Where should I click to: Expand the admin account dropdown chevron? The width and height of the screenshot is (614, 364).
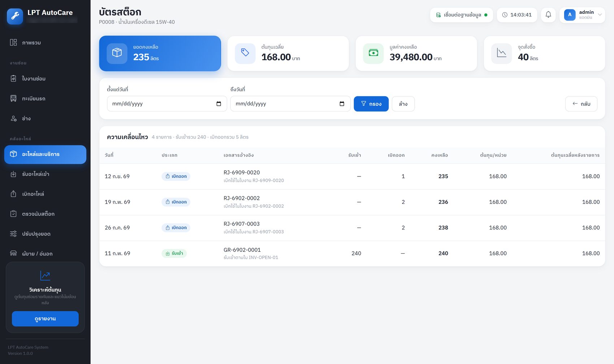pyautogui.click(x=600, y=15)
